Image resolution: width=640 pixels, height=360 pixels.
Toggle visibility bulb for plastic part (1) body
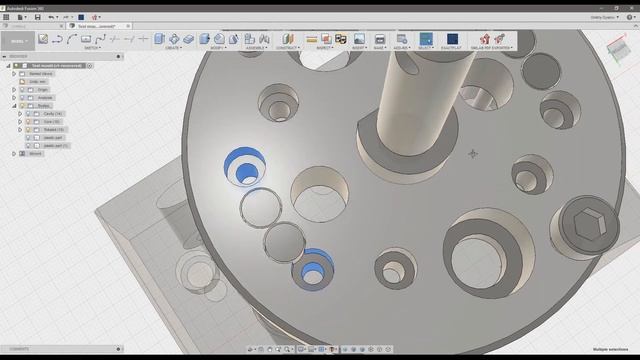tap(28, 146)
